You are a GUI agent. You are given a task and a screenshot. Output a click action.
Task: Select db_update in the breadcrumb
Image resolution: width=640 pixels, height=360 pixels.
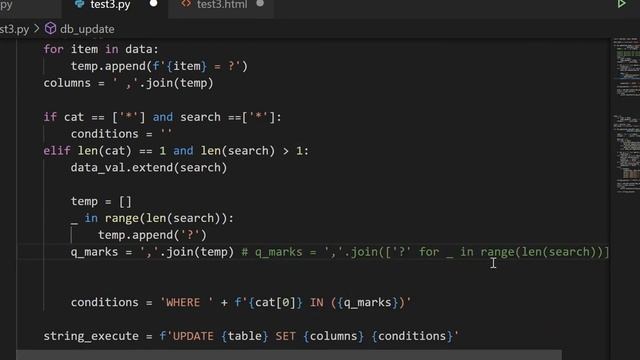(x=87, y=29)
